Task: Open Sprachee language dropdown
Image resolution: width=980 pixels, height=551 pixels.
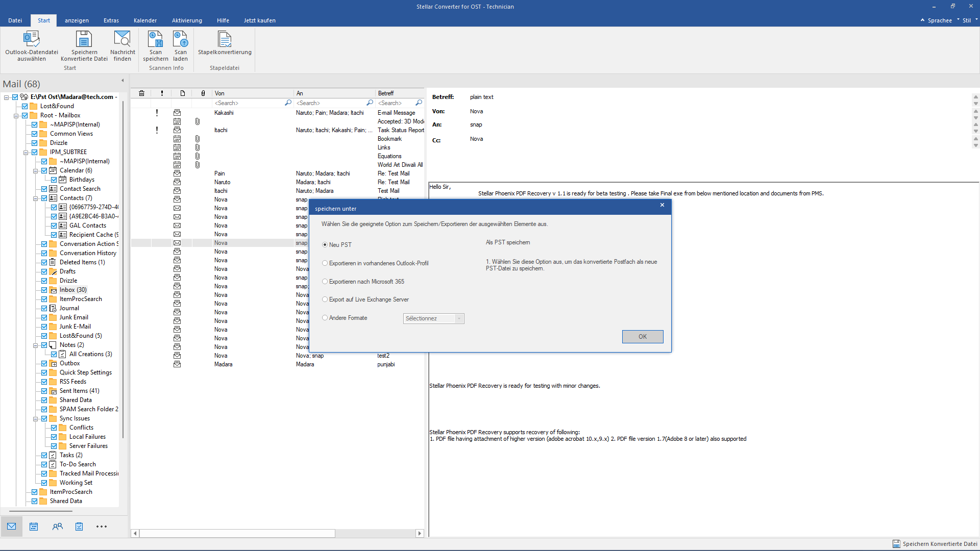Action: (939, 20)
